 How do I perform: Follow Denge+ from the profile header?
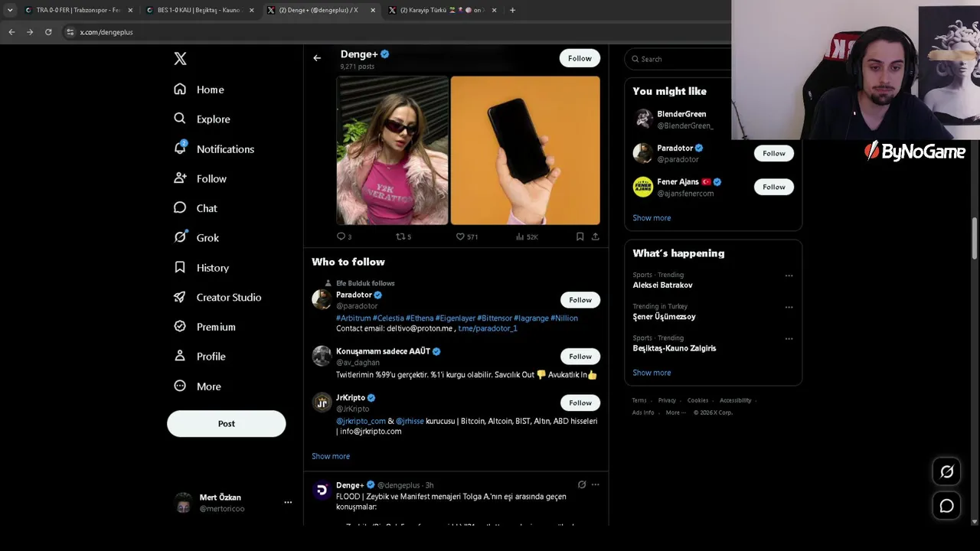(580, 58)
